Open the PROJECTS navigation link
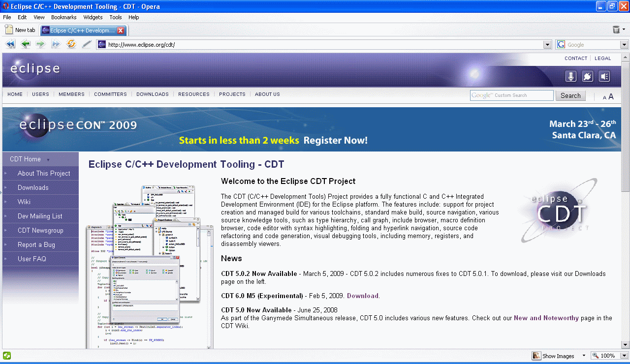630x364 pixels. [x=232, y=94]
